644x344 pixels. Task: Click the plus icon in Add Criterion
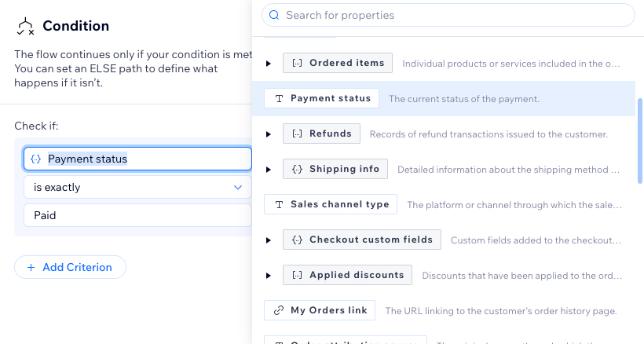click(31, 267)
